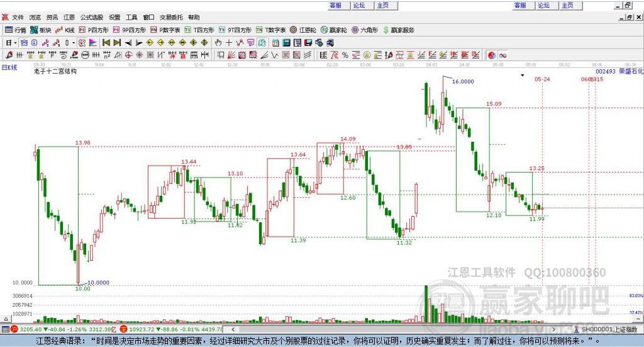Open the calendar icon in toolbar
Viewport: 644px width, 347px height.
tap(275, 43)
